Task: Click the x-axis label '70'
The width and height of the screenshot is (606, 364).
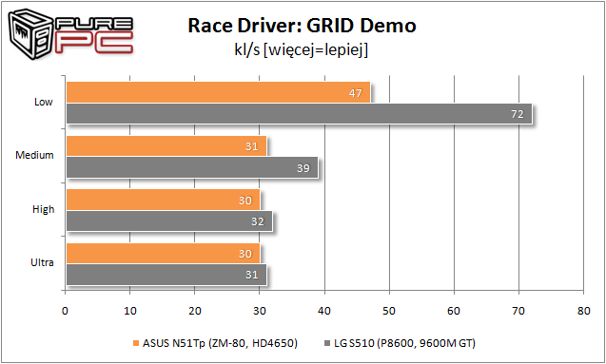Action: pyautogui.click(x=518, y=311)
